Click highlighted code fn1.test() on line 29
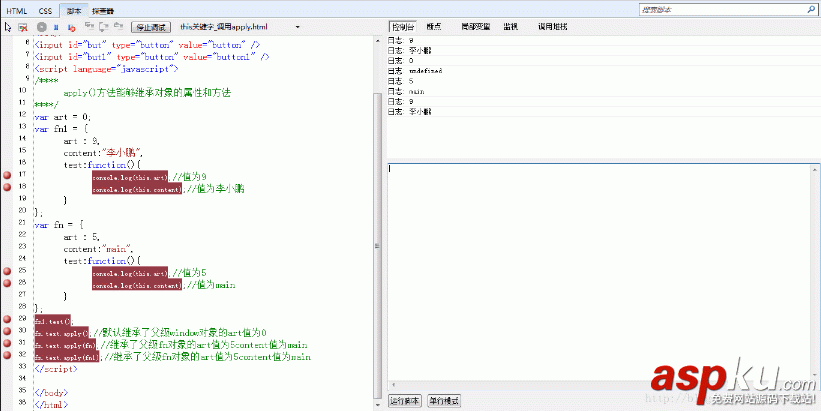The image size is (821, 411). coord(54,319)
